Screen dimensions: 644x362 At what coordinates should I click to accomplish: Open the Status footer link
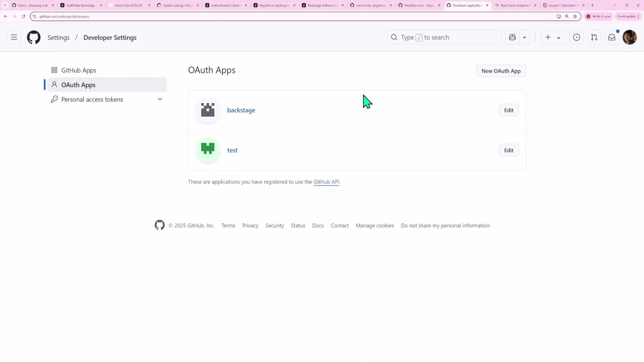(298, 226)
